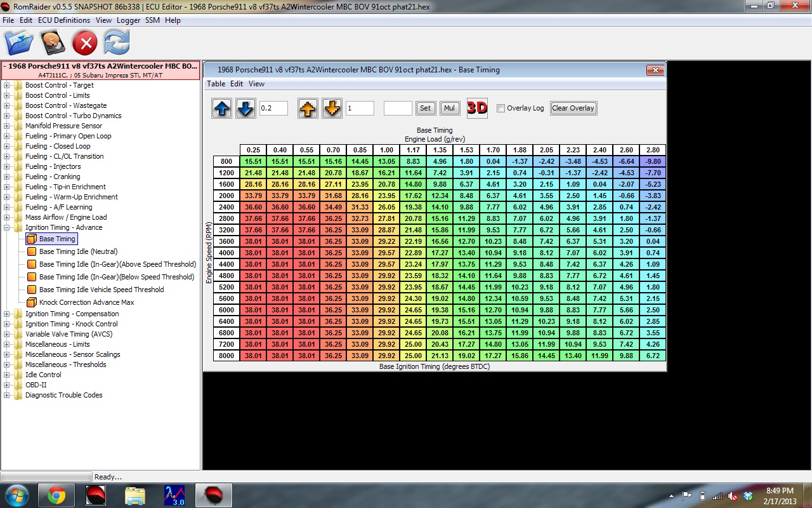Screen dimensions: 812x508
Task: Select Base Timing Idle (Neutral) table
Action: [x=78, y=251]
